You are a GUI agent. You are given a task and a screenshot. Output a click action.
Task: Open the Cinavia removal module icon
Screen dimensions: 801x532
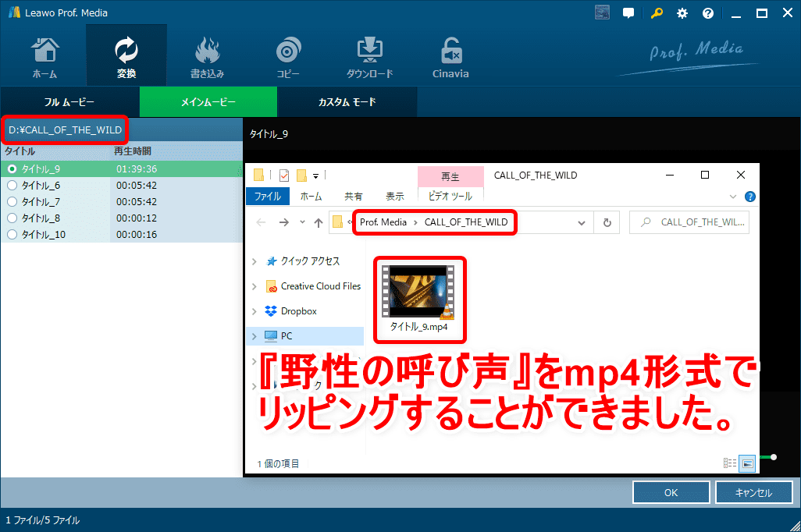tap(450, 58)
